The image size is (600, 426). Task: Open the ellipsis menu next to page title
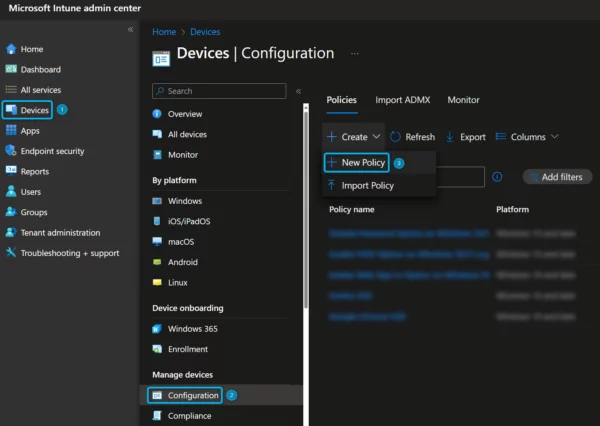[355, 54]
